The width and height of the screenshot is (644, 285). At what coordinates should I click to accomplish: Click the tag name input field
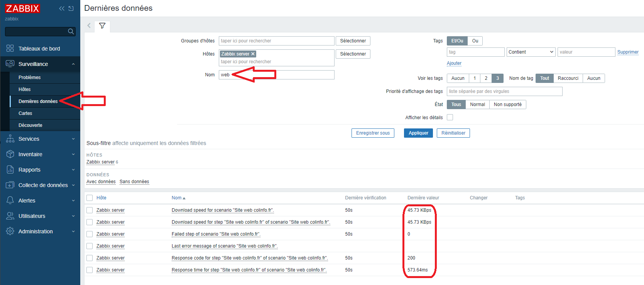(475, 52)
